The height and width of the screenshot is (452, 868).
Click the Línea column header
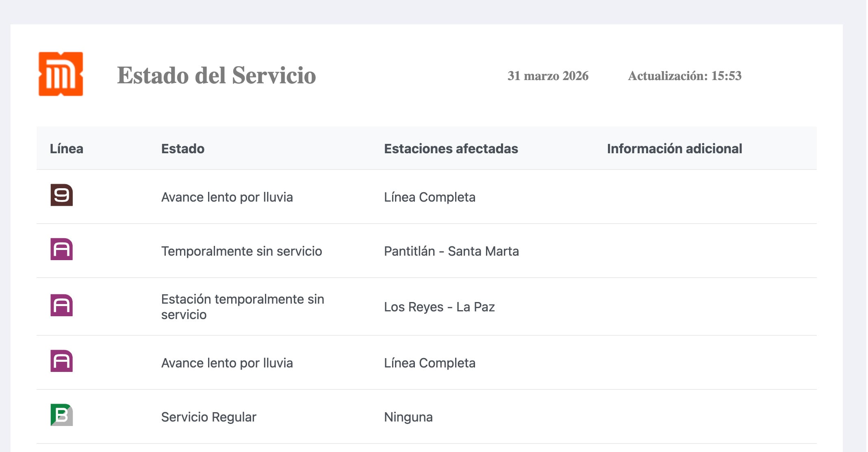point(67,148)
